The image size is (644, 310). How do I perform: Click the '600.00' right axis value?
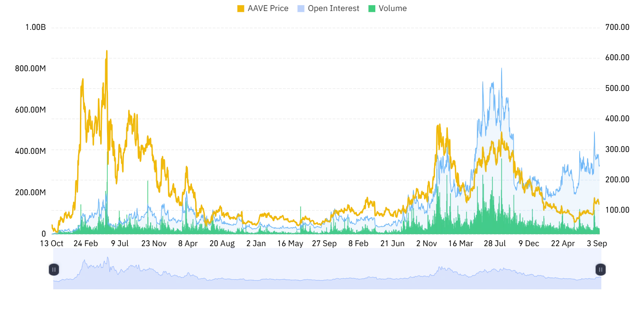tap(617, 58)
